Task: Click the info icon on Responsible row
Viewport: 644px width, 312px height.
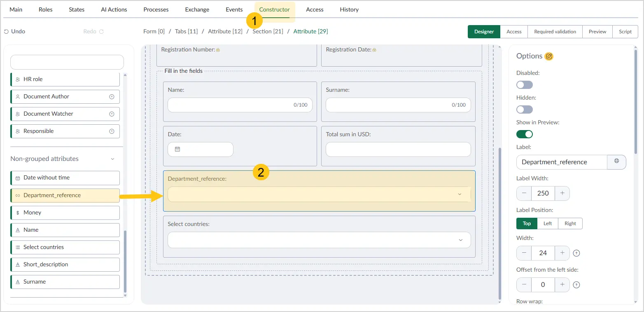Action: 112,131
